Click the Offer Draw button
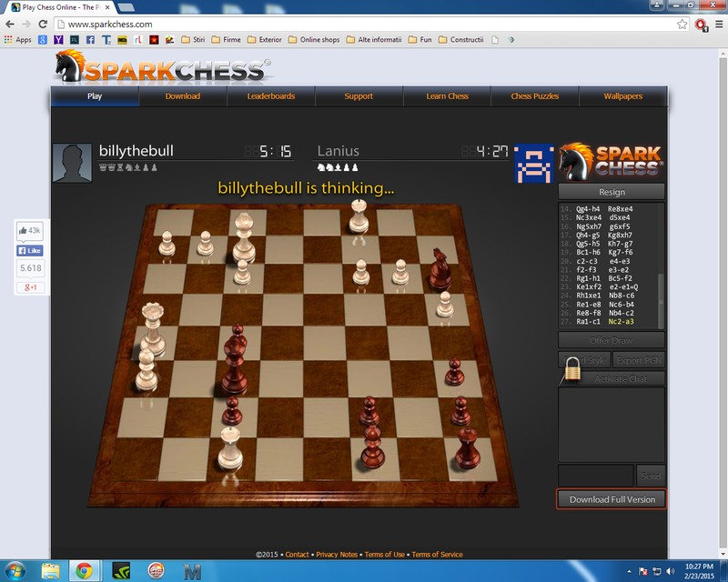The width and height of the screenshot is (728, 582). click(x=612, y=340)
